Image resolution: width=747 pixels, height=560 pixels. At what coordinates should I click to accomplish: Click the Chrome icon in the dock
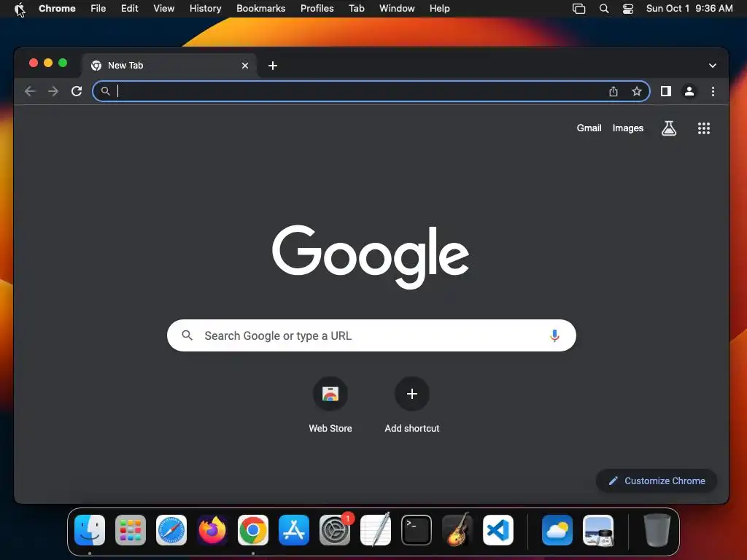(x=253, y=530)
